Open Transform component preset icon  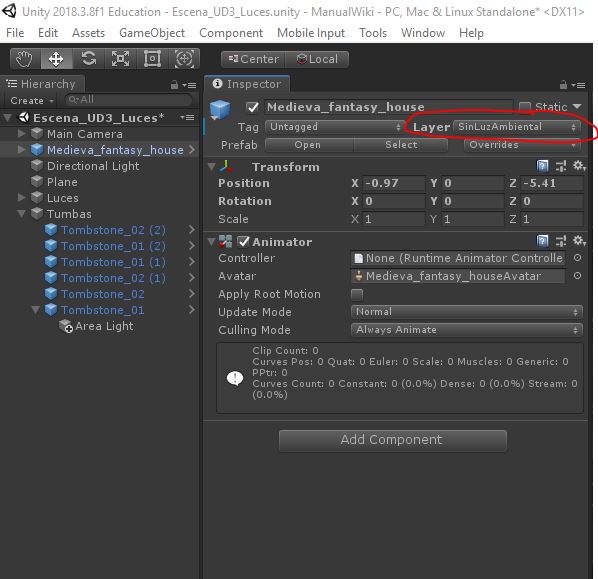tap(561, 166)
